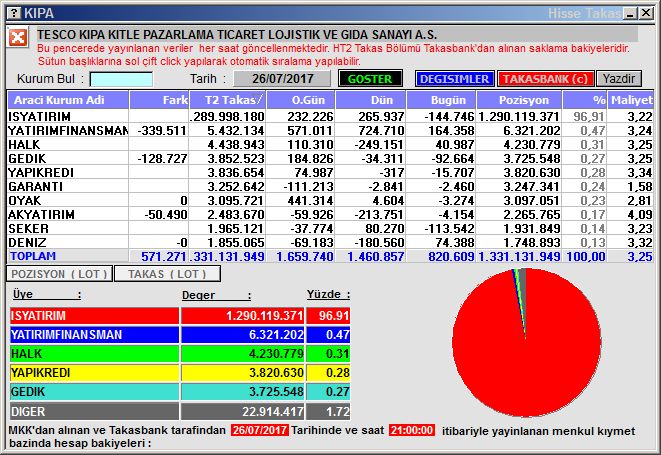Click Pozisyon value 6.321.202 in table

click(x=532, y=131)
